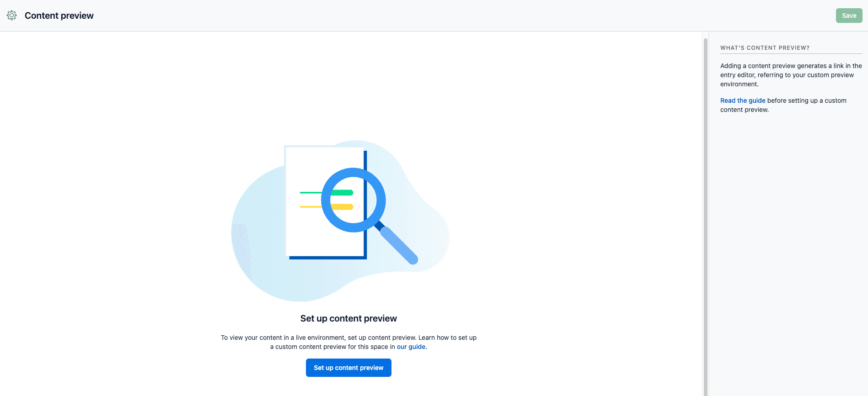This screenshot has width=868, height=396.
Task: Click the 'before setting up a custom' text
Action: point(807,100)
